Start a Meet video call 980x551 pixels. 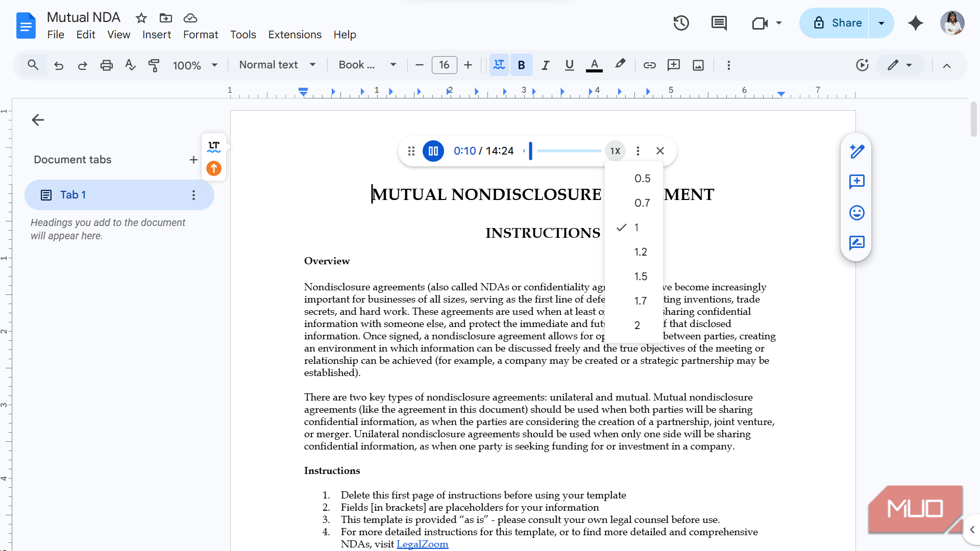760,23
